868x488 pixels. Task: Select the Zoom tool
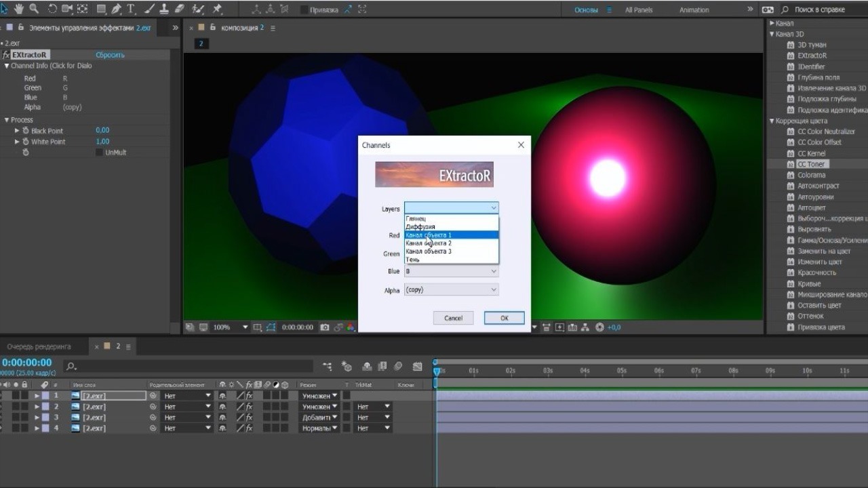33,9
